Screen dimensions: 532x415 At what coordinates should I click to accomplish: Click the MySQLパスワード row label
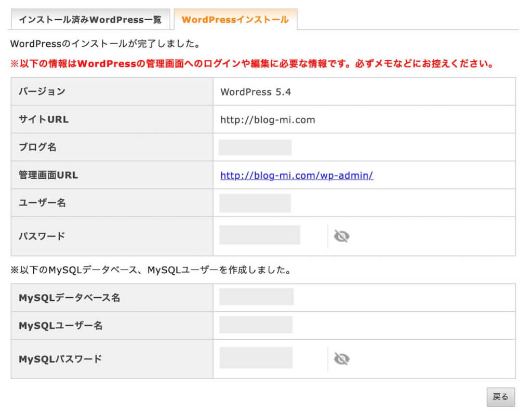click(x=60, y=359)
